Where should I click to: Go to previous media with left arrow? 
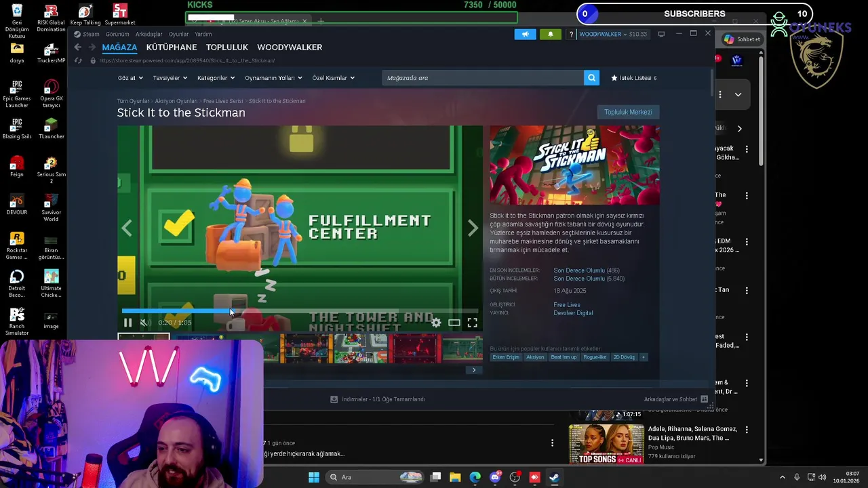click(127, 228)
